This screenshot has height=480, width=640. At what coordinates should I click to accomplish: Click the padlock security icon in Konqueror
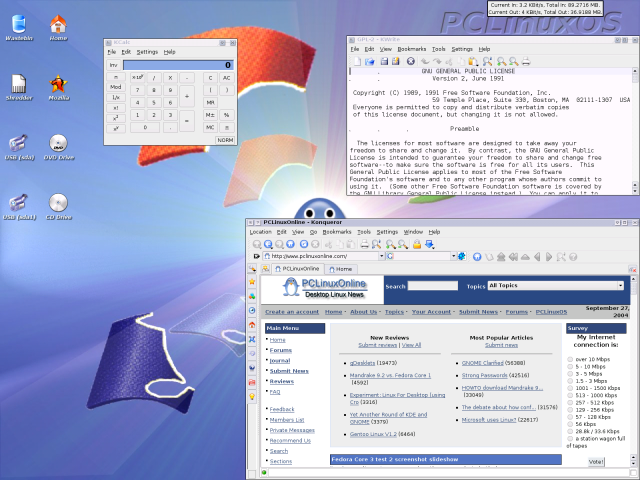417,244
